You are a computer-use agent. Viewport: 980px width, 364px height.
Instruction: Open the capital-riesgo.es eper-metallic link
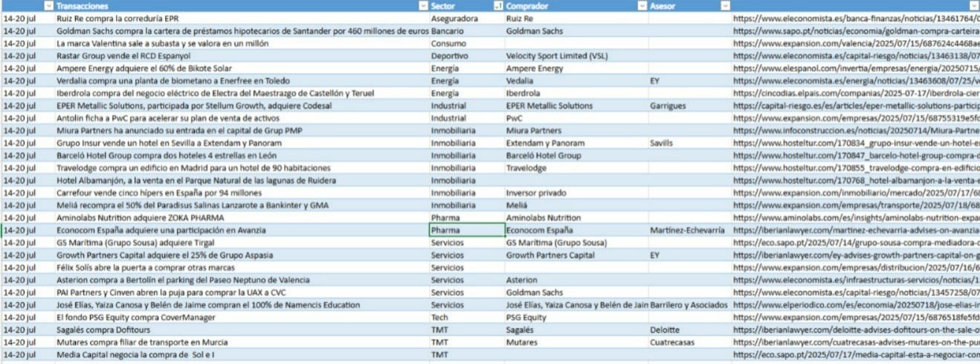click(856, 106)
